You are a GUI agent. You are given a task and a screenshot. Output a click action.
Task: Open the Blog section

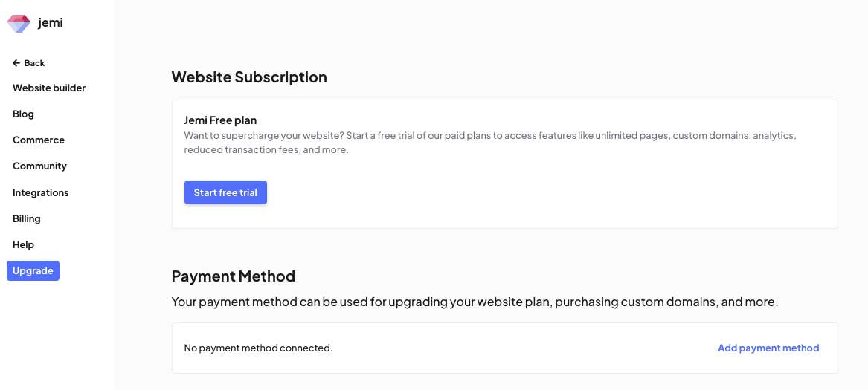tap(23, 114)
